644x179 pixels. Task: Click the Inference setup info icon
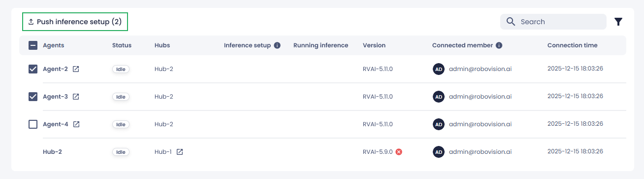point(277,45)
